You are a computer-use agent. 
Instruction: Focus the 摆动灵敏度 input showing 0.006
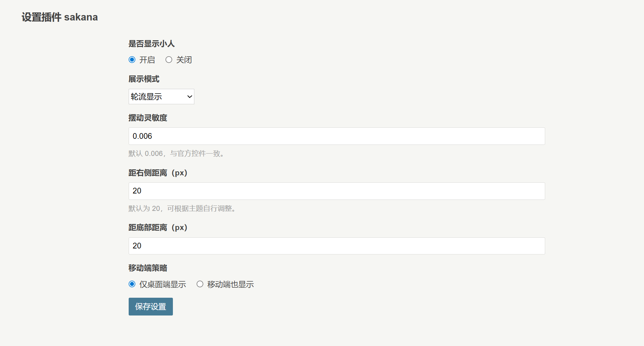tap(336, 136)
